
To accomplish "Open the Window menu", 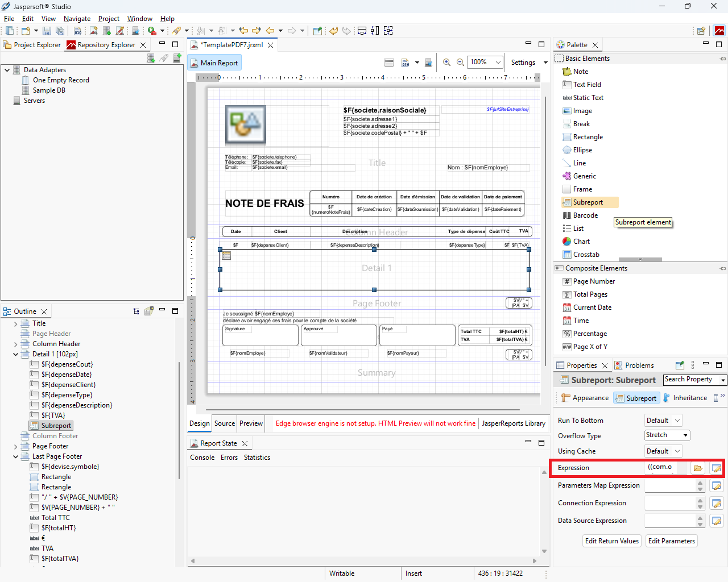I will click(140, 19).
